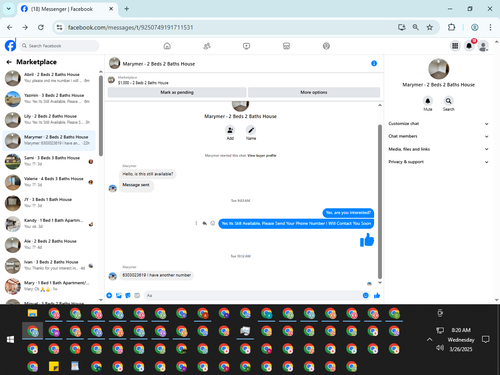Show hidden system tray icons
Viewport: 500px width, 375px height.
[x=429, y=339]
